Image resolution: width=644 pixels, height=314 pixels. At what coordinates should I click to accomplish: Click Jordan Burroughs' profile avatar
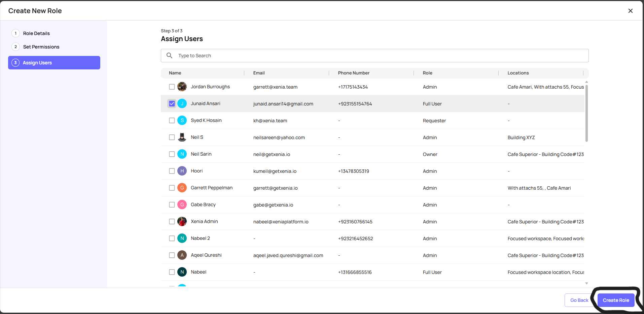pyautogui.click(x=182, y=87)
